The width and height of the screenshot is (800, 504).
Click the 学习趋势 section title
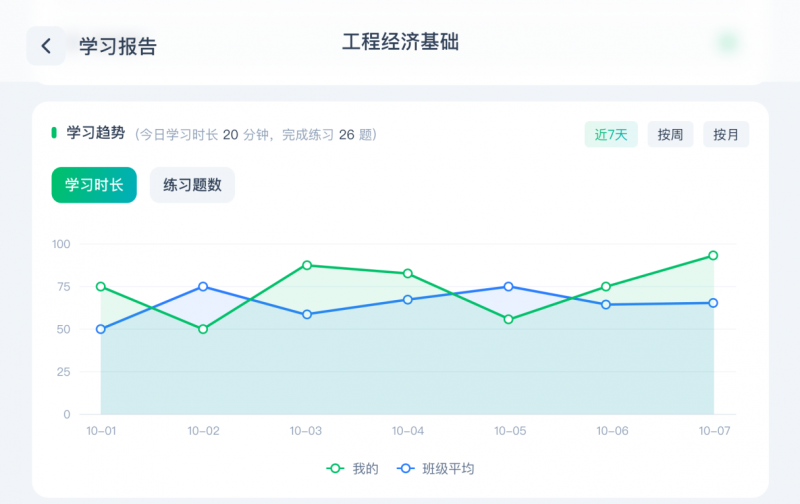click(x=95, y=133)
